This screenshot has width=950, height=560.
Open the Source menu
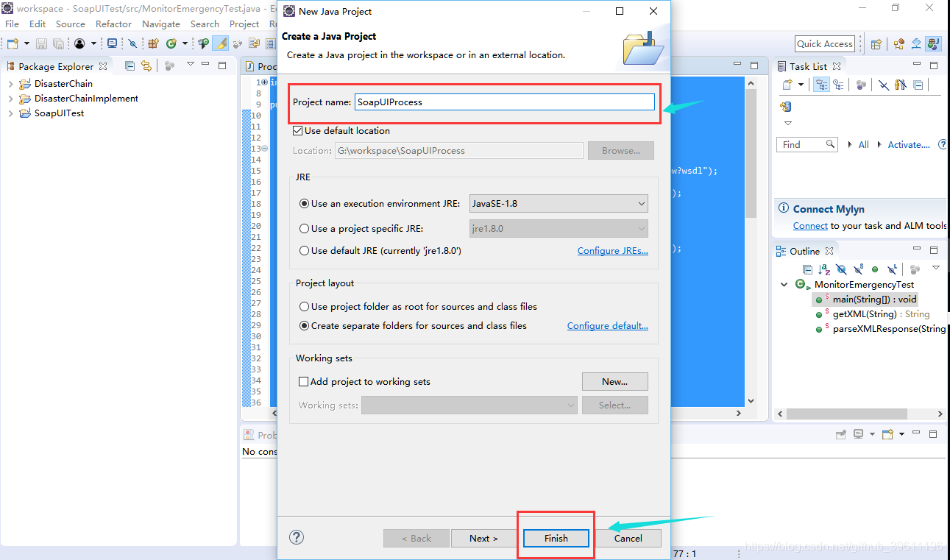click(x=71, y=24)
